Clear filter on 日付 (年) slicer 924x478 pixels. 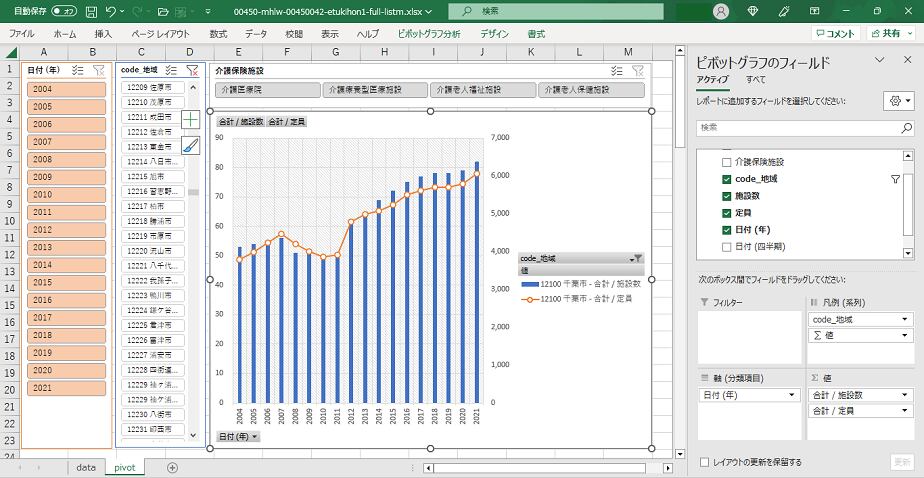pyautogui.click(x=98, y=70)
